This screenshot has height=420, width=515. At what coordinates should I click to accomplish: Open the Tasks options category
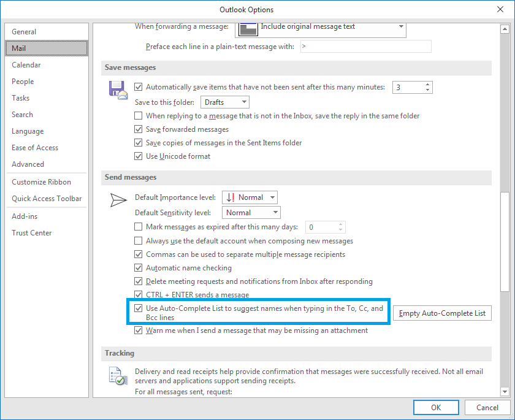[47, 98]
